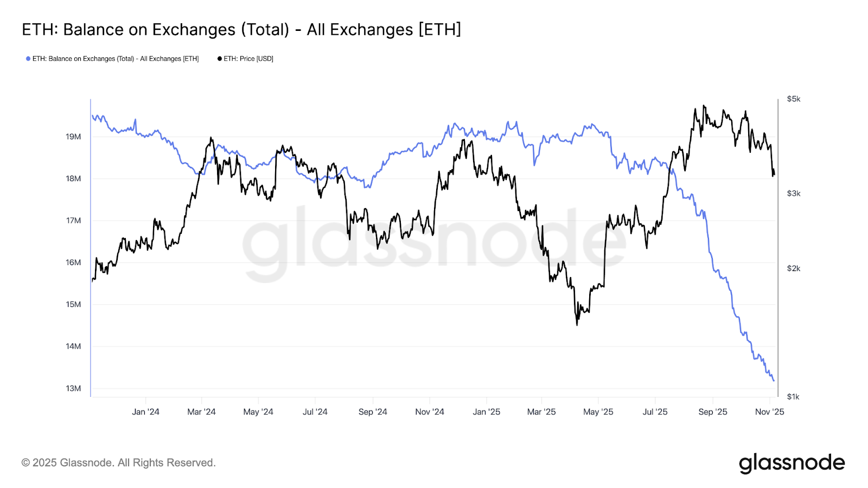Click the blue legend dot for Balance on Exchanges

28,59
